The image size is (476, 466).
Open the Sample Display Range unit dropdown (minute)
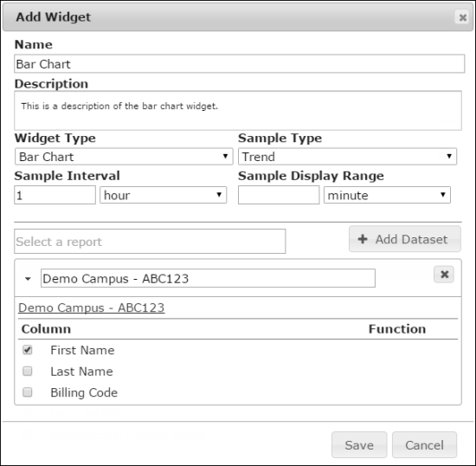tap(387, 195)
